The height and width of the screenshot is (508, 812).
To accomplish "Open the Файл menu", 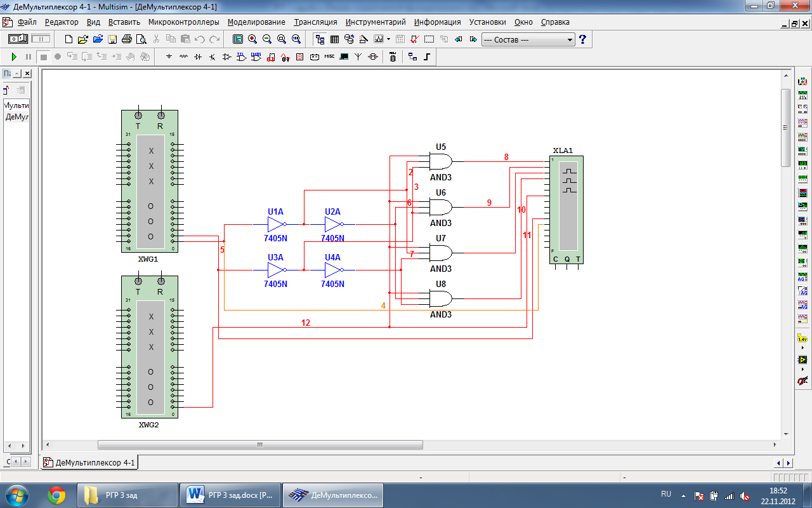I will [27, 22].
